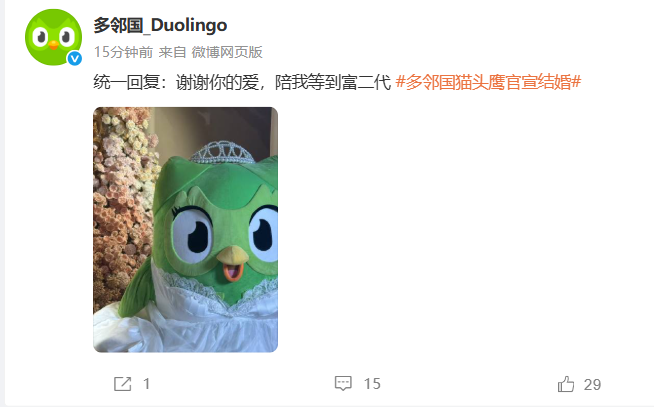Click the 微博网页版 source link

pyautogui.click(x=227, y=52)
